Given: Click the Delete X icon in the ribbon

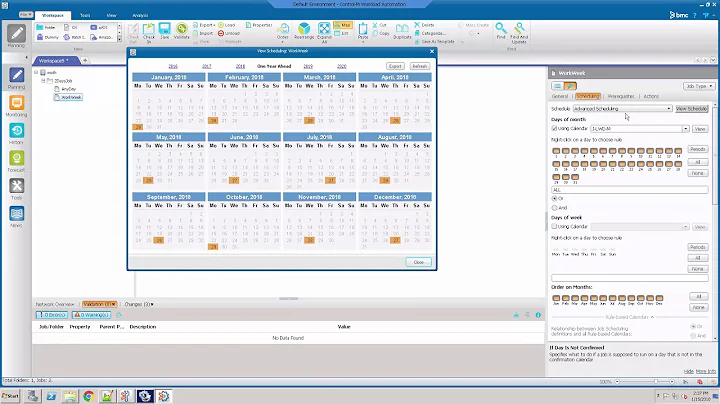Looking at the screenshot, I should coord(417,25).
